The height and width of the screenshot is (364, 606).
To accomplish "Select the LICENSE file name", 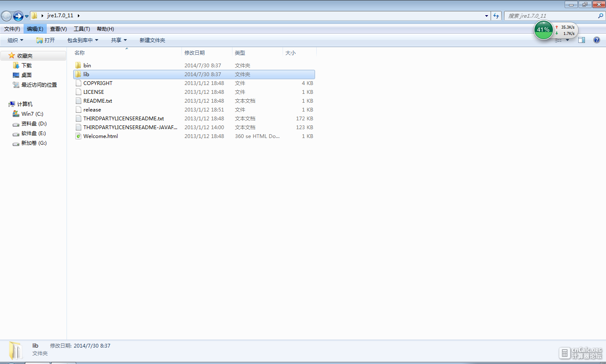I will [93, 92].
